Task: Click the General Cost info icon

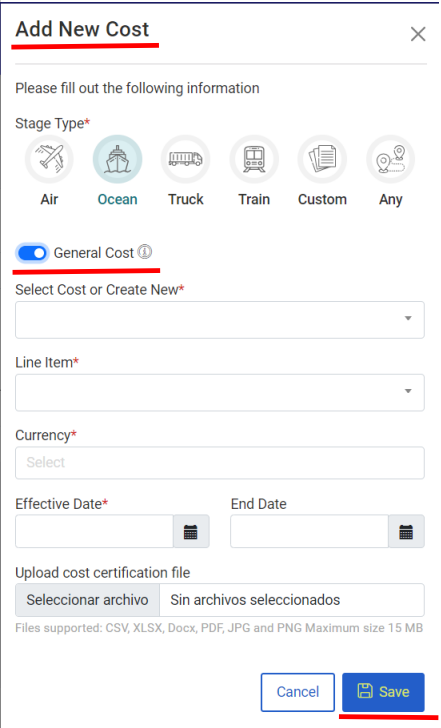Action: pyautogui.click(x=145, y=252)
